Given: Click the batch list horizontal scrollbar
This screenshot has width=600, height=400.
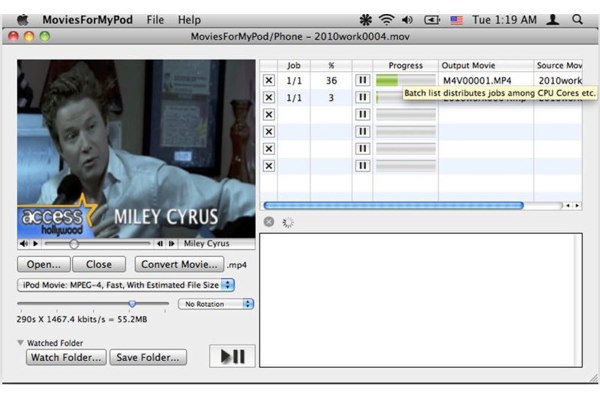Looking at the screenshot, I should point(393,206).
